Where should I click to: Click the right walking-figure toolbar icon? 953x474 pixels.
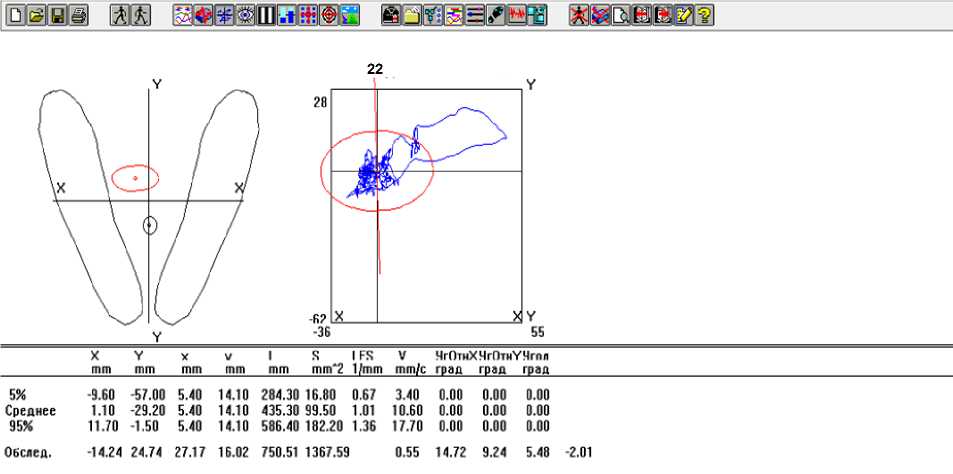click(x=140, y=15)
